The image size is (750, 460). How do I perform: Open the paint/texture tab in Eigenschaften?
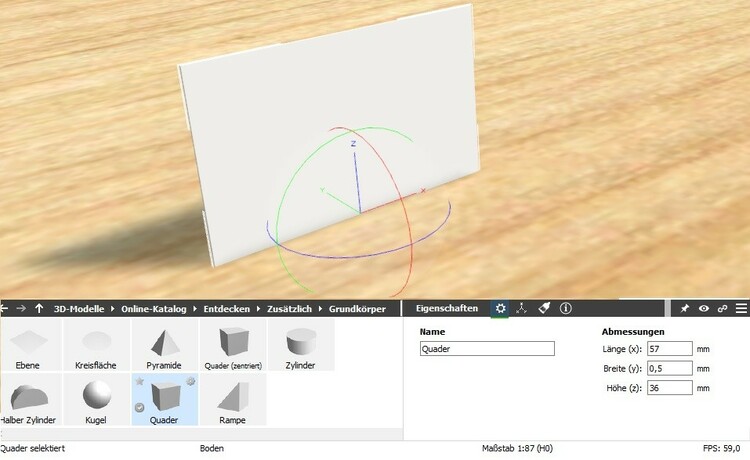click(544, 308)
